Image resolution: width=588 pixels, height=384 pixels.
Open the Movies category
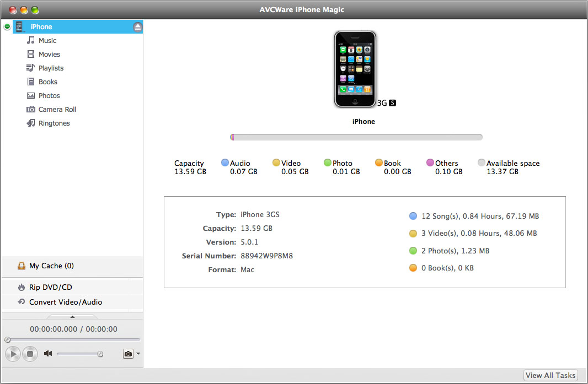tap(49, 55)
